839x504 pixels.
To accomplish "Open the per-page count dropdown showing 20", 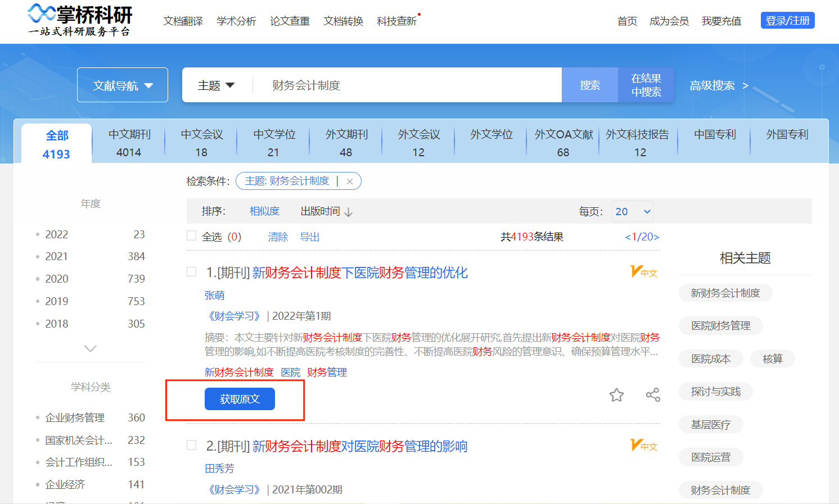I will tap(633, 211).
